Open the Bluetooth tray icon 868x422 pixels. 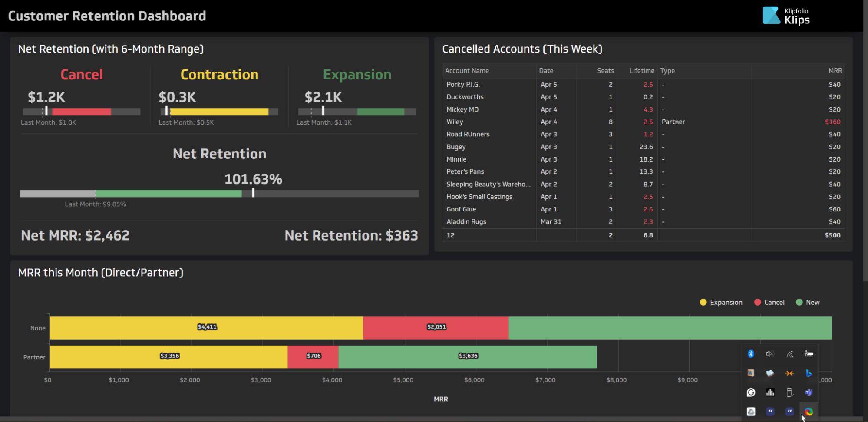click(751, 354)
